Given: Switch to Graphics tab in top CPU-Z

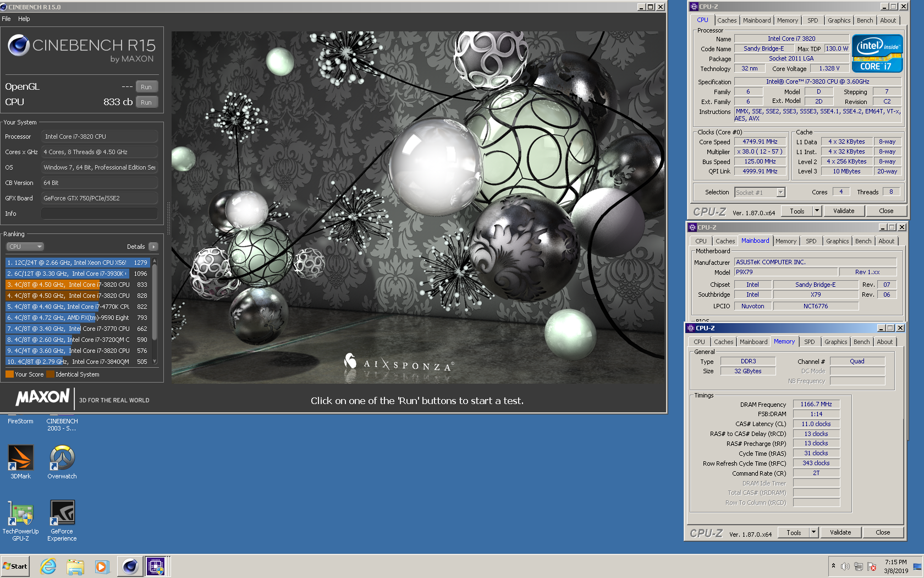Looking at the screenshot, I should (x=839, y=20).
